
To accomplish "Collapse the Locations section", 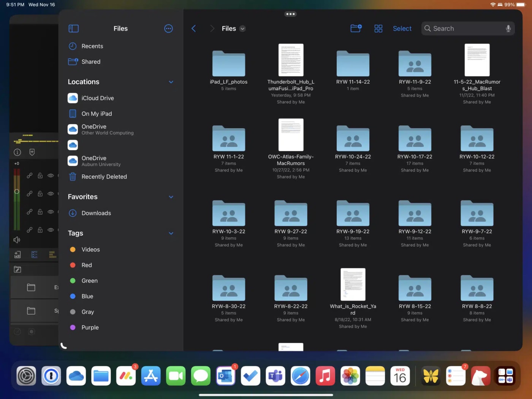I will tap(171, 82).
